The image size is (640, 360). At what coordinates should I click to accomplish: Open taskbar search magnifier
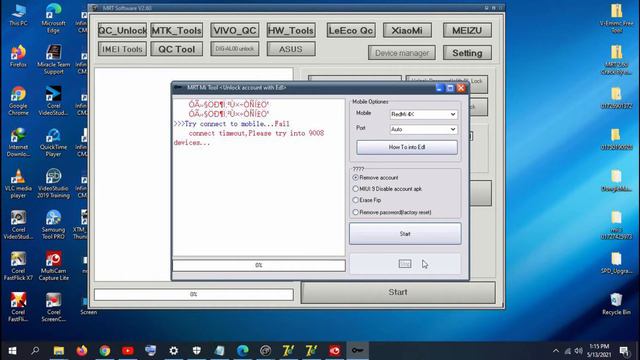pyautogui.click(x=35, y=351)
